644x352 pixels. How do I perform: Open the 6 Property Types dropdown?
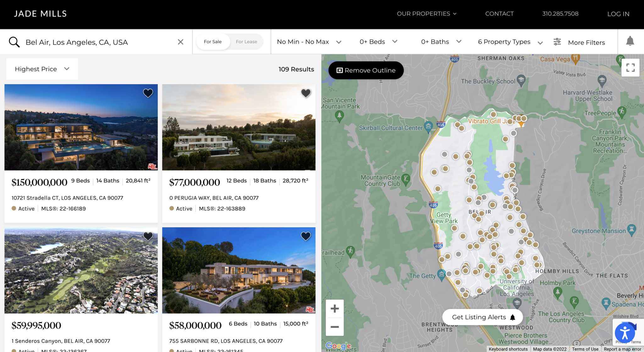click(509, 41)
